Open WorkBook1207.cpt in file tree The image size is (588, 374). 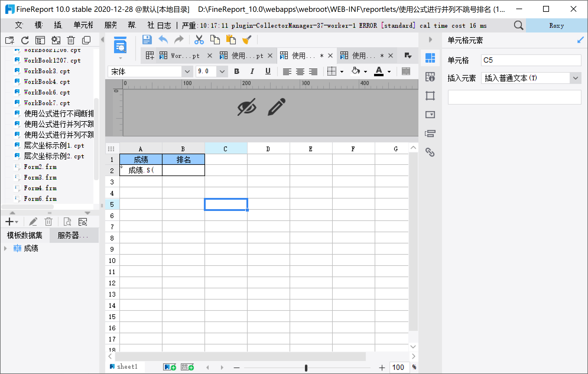point(52,61)
